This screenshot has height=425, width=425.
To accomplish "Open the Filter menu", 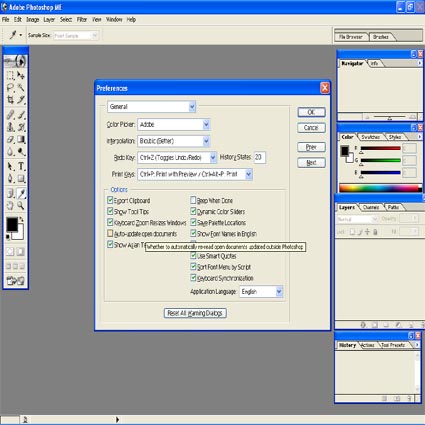I will (82, 20).
